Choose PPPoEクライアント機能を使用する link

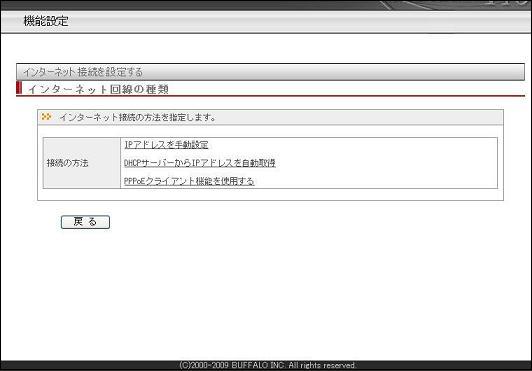pyautogui.click(x=189, y=181)
